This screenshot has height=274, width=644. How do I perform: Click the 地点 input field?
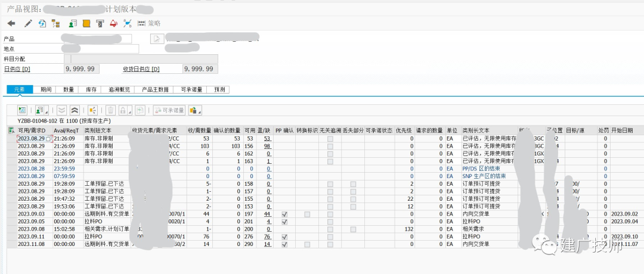tap(101, 49)
